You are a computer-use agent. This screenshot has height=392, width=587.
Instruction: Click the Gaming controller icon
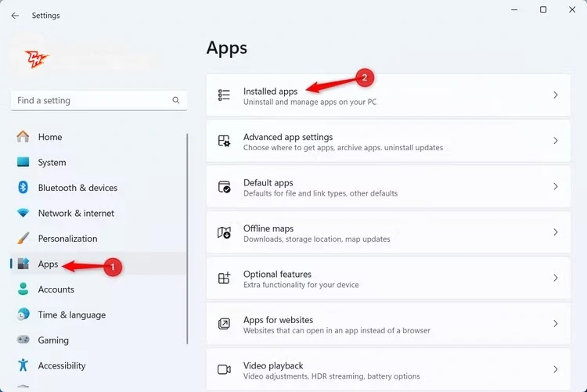coord(23,340)
